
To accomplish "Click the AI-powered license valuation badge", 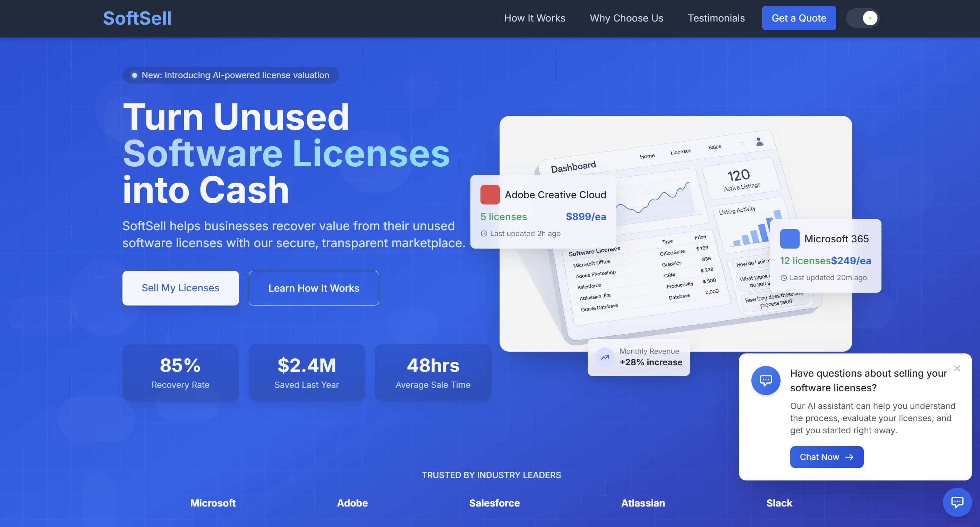I will click(231, 75).
